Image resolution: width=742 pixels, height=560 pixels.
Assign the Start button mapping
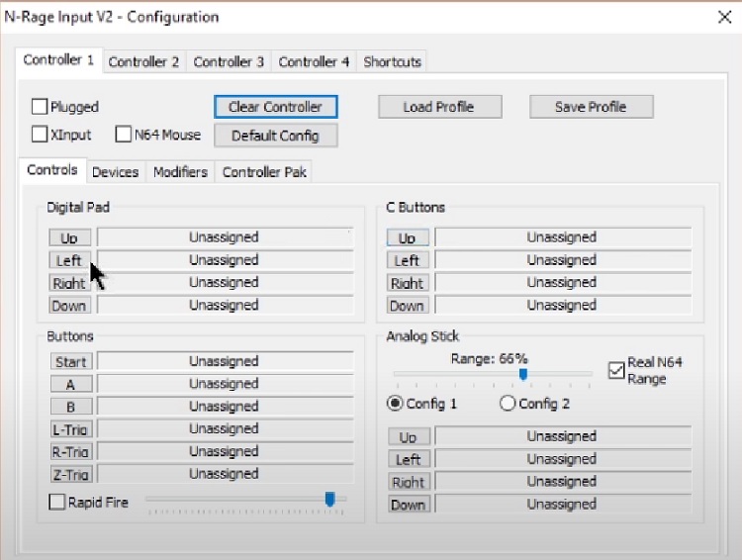click(x=71, y=362)
